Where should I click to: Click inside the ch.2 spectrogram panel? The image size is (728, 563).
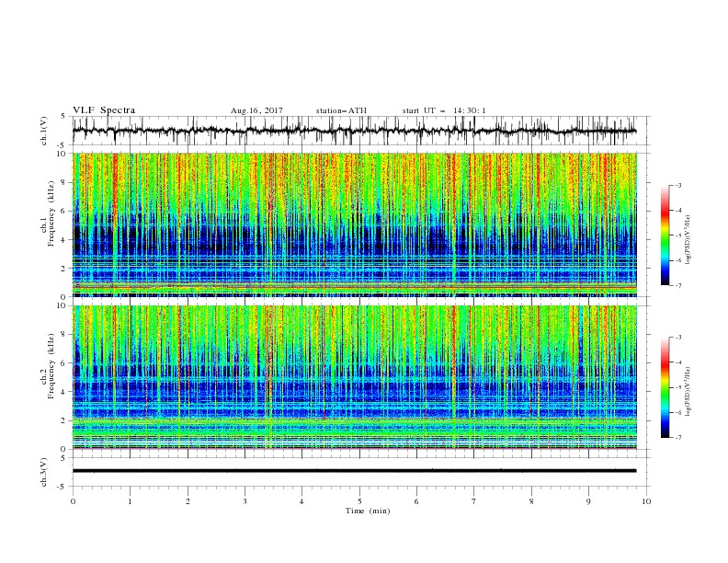(355, 377)
